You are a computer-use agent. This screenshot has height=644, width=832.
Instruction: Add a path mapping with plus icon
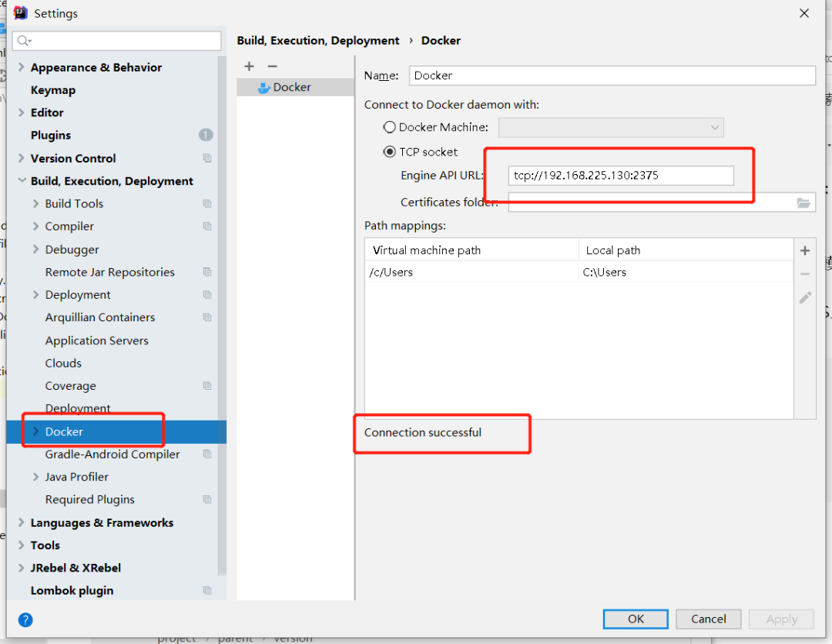click(x=805, y=250)
